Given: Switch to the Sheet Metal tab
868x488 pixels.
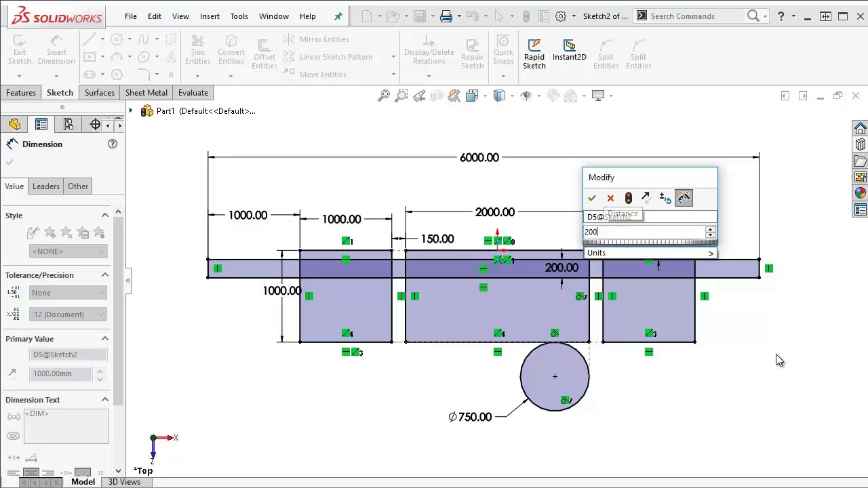Looking at the screenshot, I should coord(146,93).
